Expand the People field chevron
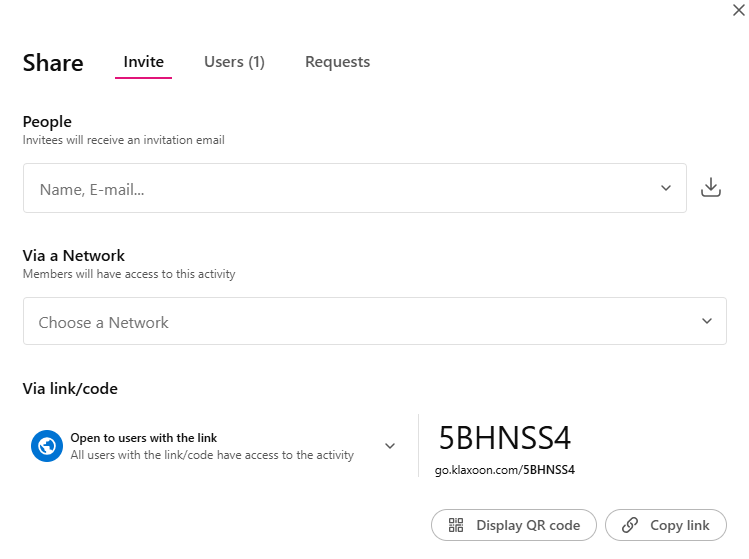Screen dimensions: 749x559 point(666,188)
